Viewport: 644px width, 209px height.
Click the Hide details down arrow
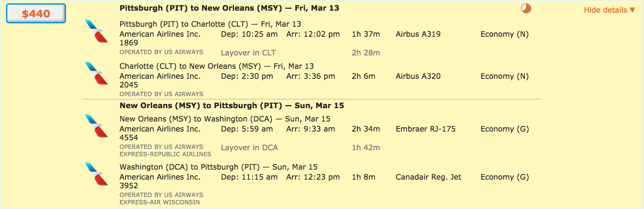(632, 10)
